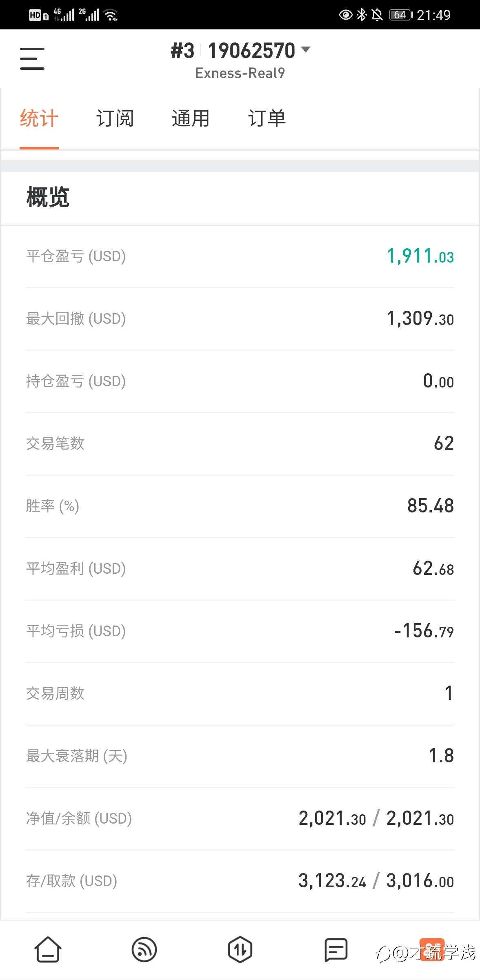Switch to the 通用 tab
Image resolution: width=480 pixels, height=980 pixels.
pos(191,118)
